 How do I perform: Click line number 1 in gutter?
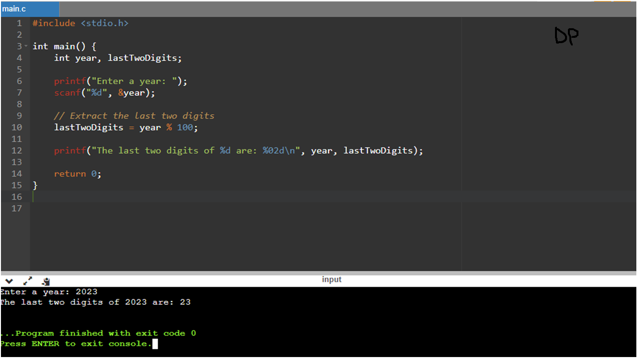(x=19, y=23)
